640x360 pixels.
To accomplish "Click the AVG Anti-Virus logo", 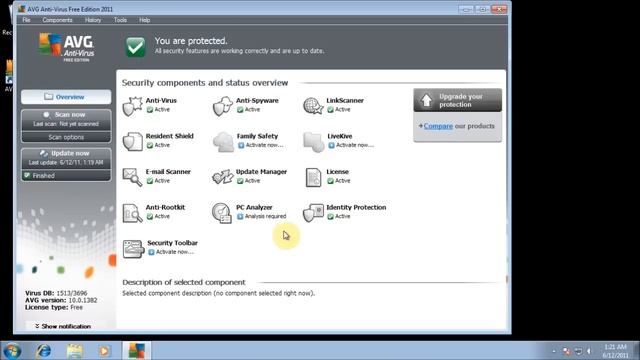I will 66,47.
